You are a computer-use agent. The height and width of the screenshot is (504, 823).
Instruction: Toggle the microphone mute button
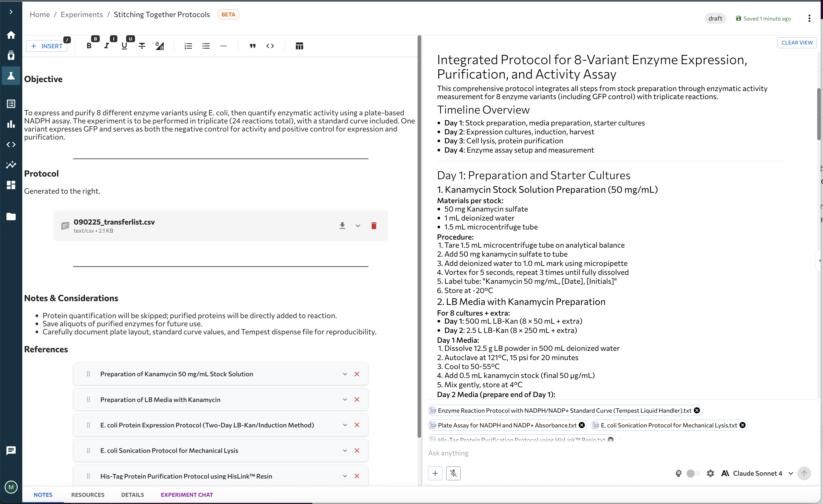pos(453,473)
